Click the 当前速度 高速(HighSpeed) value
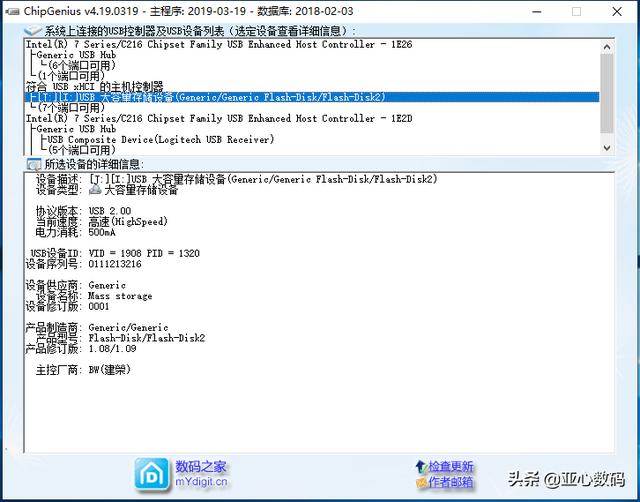This screenshot has width=640, height=502. coord(128,222)
